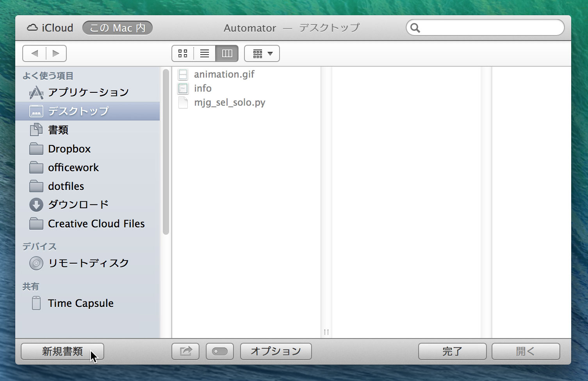Click the Dropbox folder icon
The image size is (588, 381).
(36, 149)
